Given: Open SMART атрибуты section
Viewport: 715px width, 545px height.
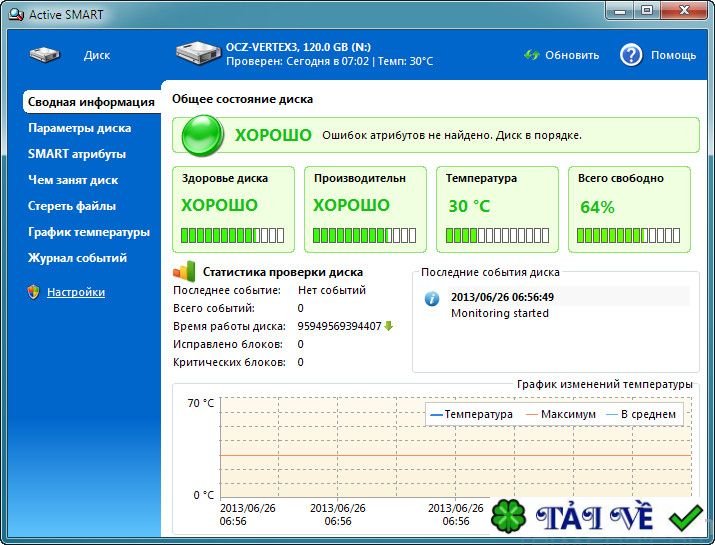Looking at the screenshot, I should pyautogui.click(x=77, y=154).
